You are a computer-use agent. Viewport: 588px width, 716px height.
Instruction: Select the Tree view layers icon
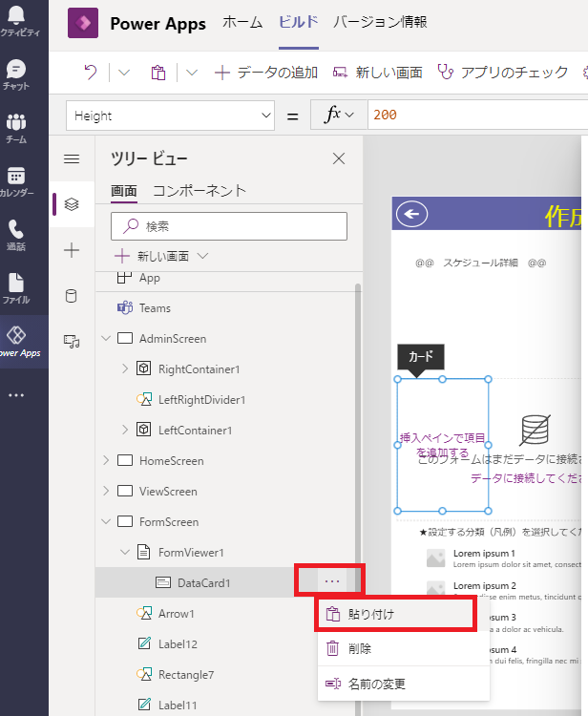(72, 204)
